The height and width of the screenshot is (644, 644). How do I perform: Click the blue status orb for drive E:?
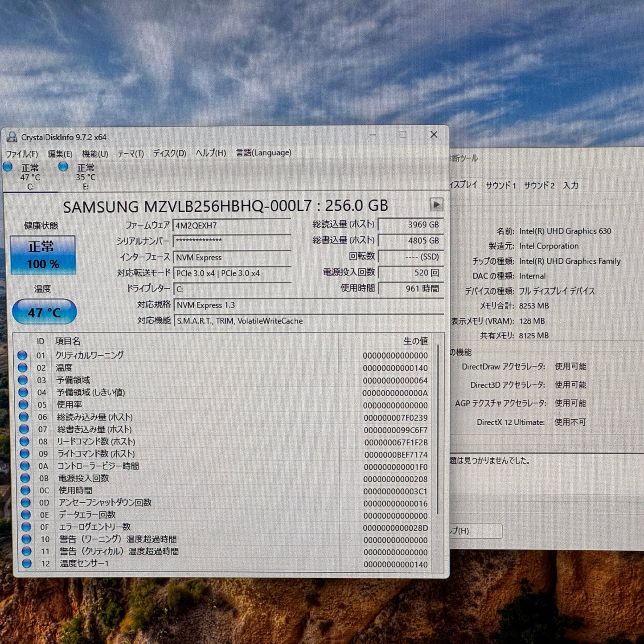click(x=63, y=166)
